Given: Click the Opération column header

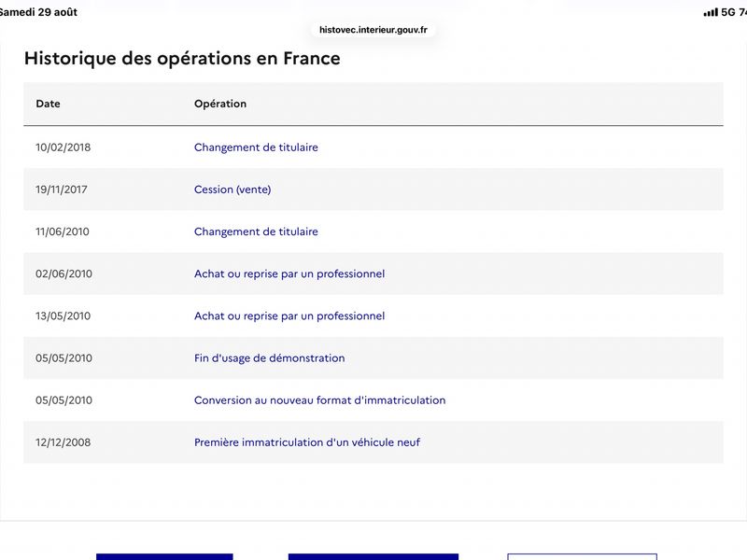Looking at the screenshot, I should (220, 104).
